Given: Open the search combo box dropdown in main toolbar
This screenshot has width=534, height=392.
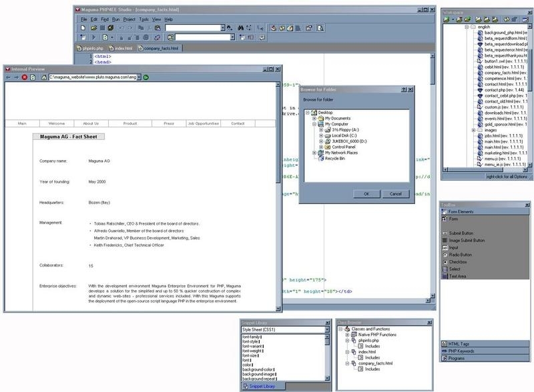Looking at the screenshot, I should coord(223,28).
